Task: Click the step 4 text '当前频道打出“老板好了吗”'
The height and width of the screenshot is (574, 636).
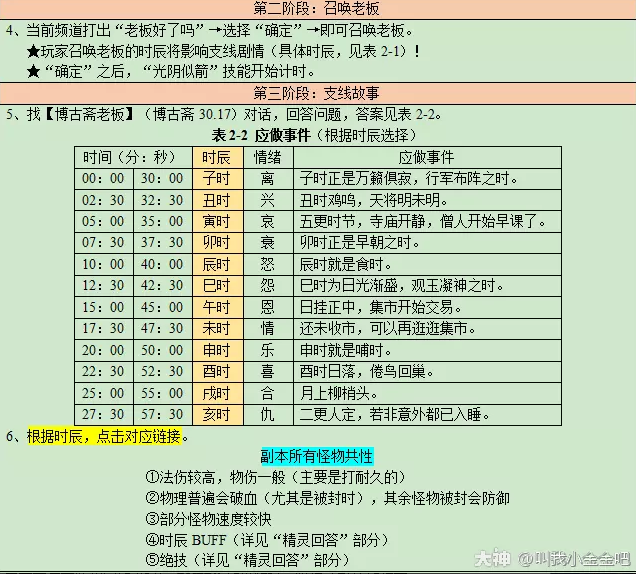Action: point(116,30)
